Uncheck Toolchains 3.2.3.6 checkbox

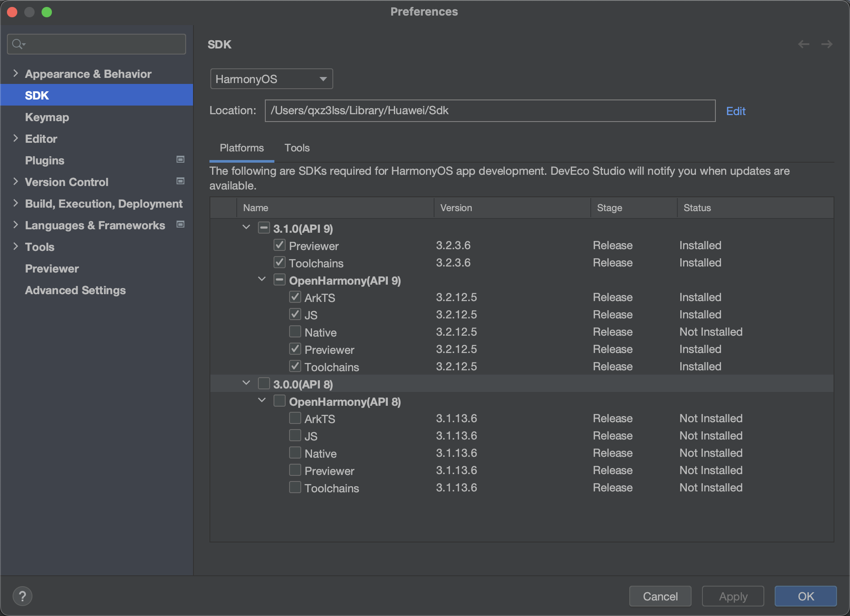[x=280, y=263]
